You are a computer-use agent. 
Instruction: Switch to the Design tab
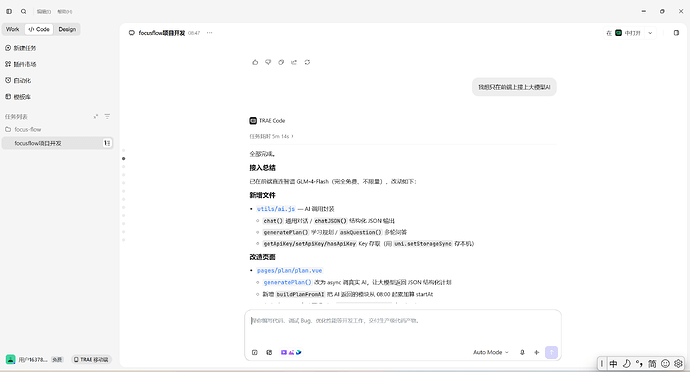[x=67, y=29]
